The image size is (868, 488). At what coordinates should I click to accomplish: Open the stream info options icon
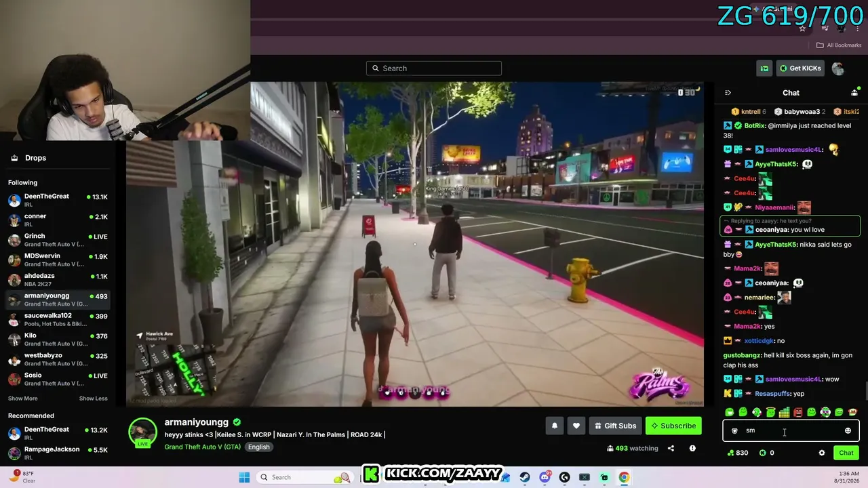692,448
